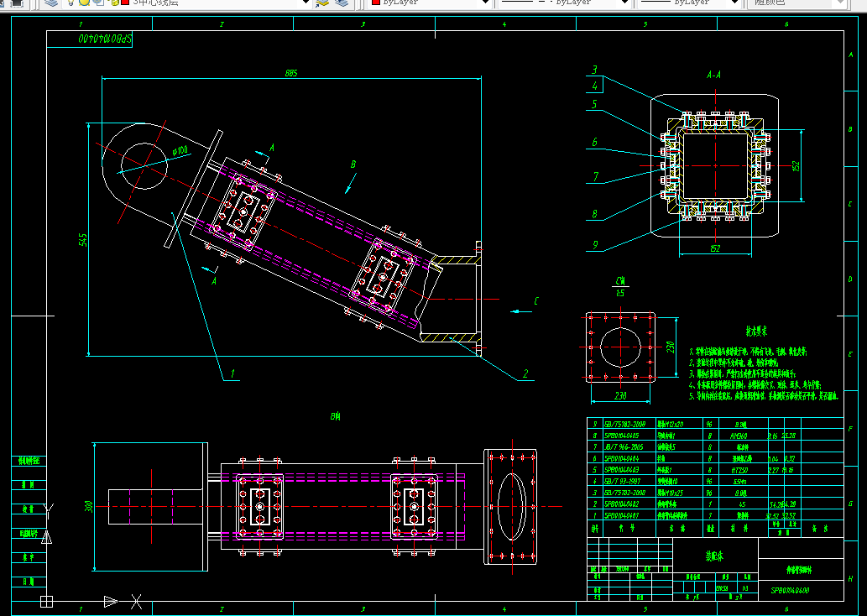Select the 装配体 title block text
Viewport: 867px width, 616px height.
tap(715, 556)
